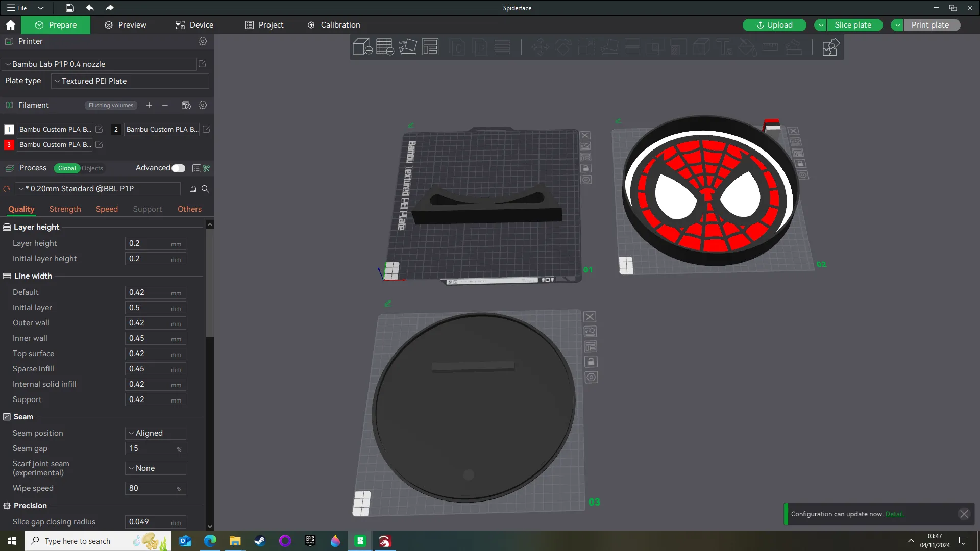The image size is (980, 551).
Task: Switch process scope to Global
Action: pos(67,168)
